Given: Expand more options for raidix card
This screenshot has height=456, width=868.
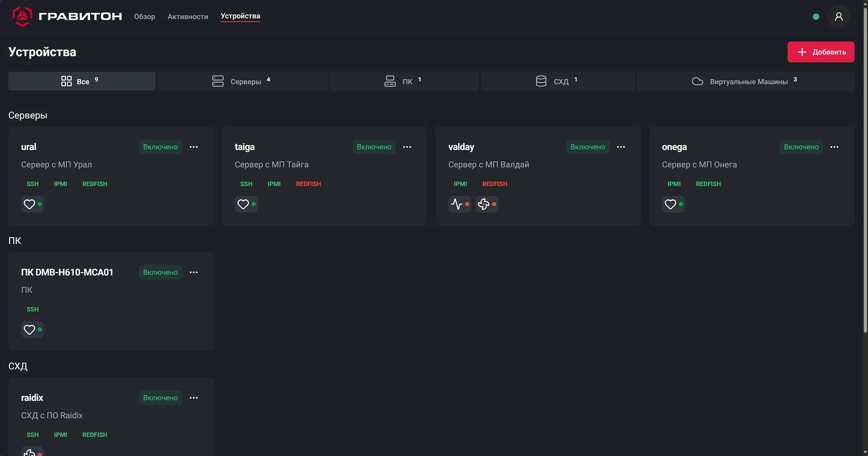Looking at the screenshot, I should pyautogui.click(x=193, y=398).
